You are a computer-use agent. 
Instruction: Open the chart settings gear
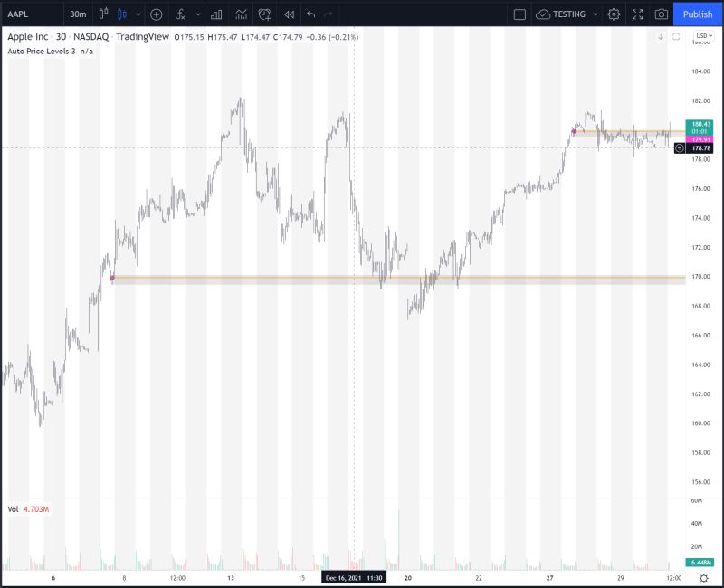click(614, 14)
